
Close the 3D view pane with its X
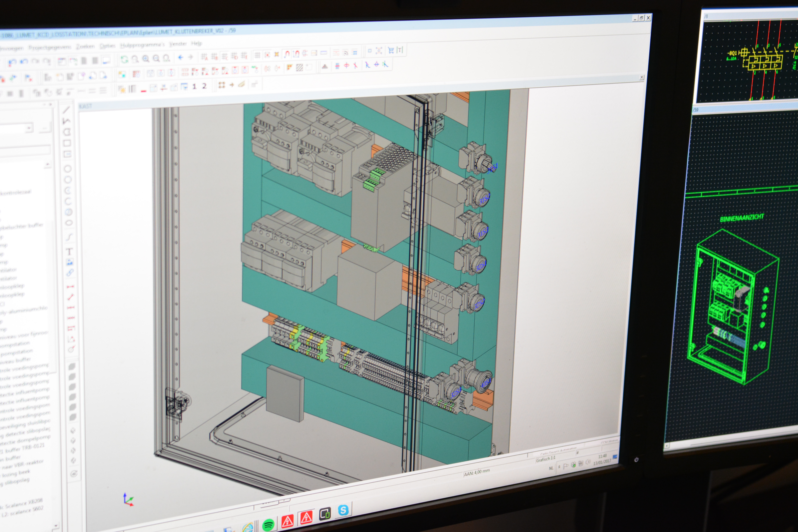(x=642, y=77)
